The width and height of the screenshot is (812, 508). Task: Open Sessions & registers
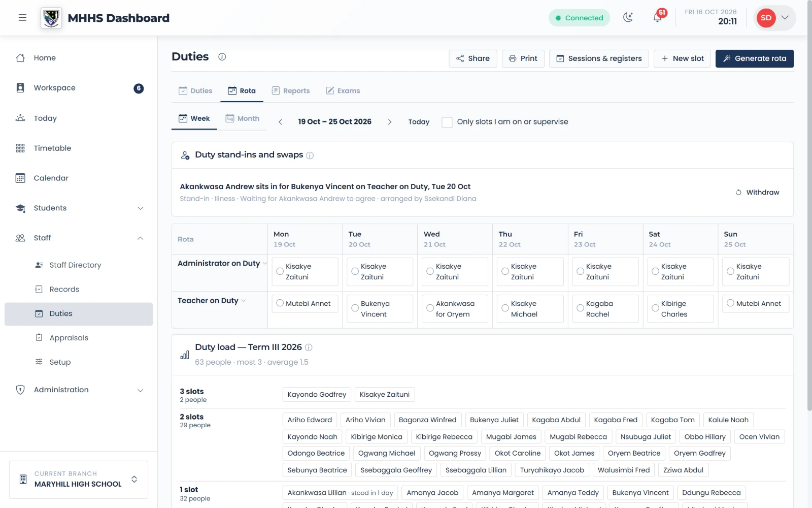(x=599, y=58)
